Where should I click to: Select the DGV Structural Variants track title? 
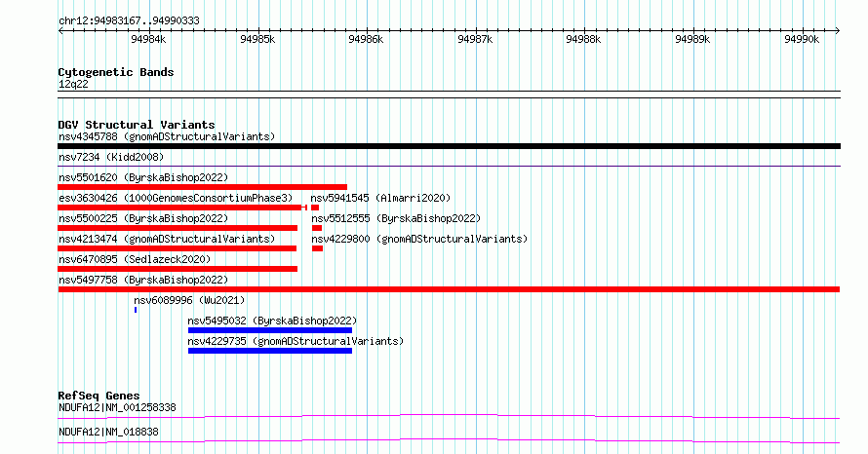tap(137, 125)
